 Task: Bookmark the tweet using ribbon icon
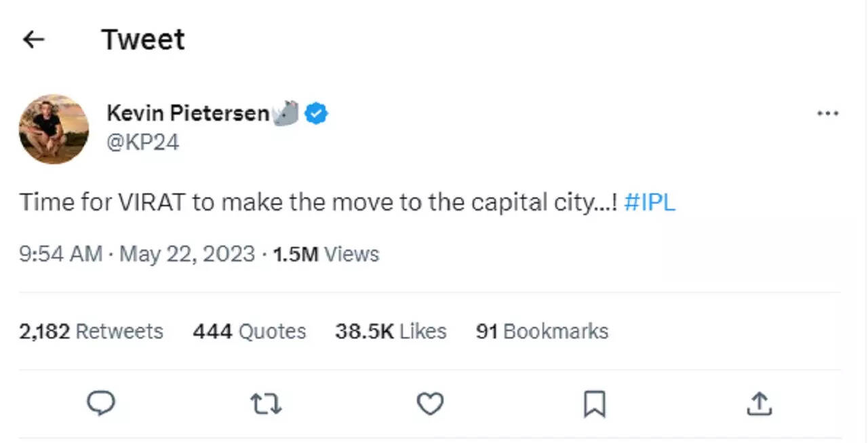coord(594,405)
